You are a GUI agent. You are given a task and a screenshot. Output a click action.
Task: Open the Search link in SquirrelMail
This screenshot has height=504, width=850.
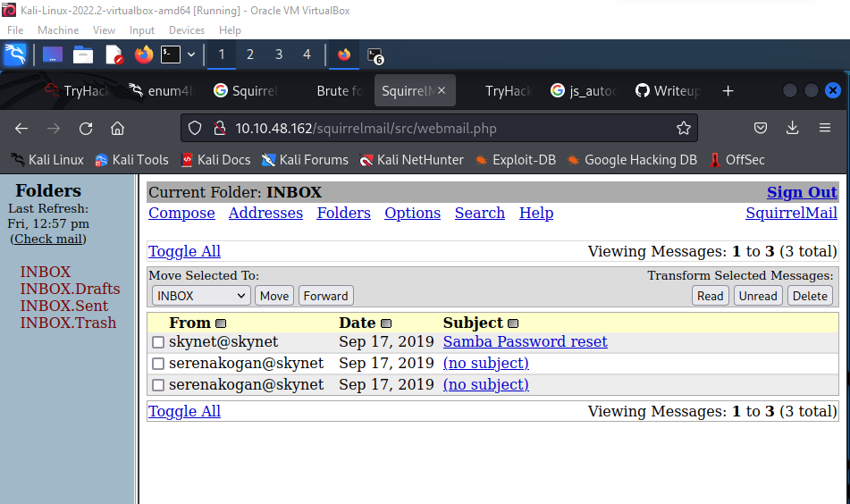480,213
